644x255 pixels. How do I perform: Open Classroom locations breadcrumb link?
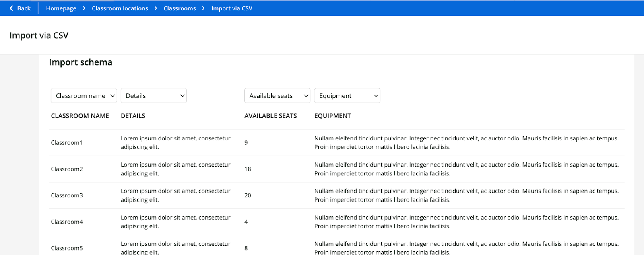120,8
